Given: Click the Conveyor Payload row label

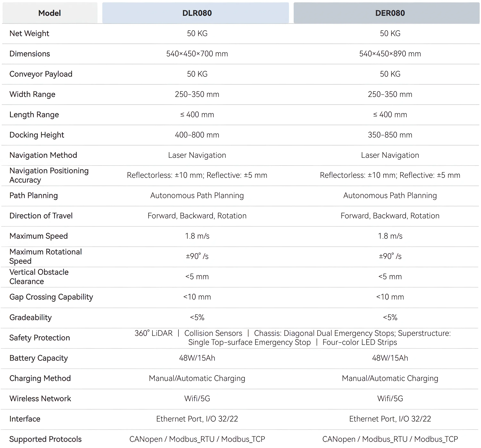Looking at the screenshot, I should point(41,74).
